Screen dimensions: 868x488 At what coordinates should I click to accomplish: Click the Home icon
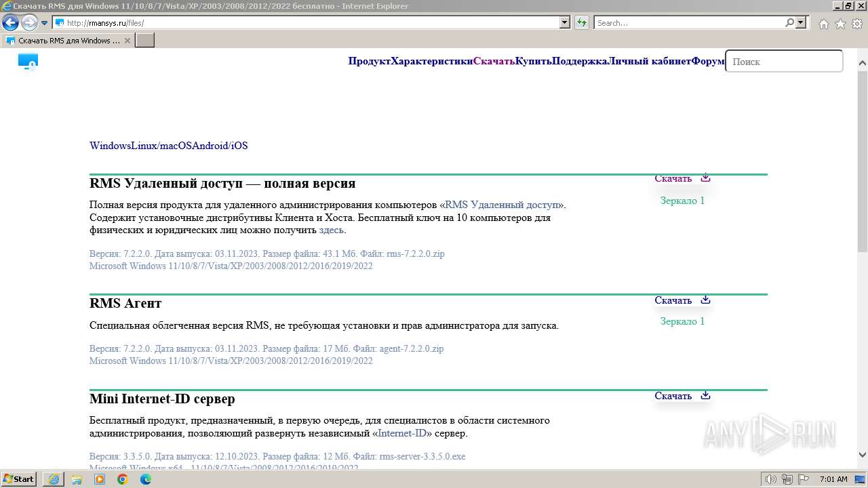click(823, 24)
